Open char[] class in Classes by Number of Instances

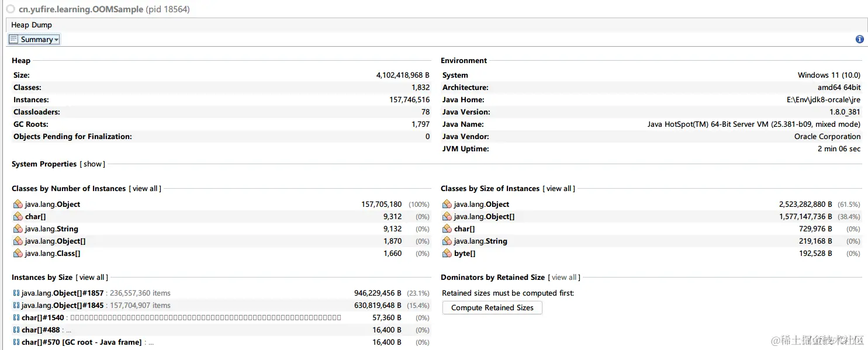36,217
